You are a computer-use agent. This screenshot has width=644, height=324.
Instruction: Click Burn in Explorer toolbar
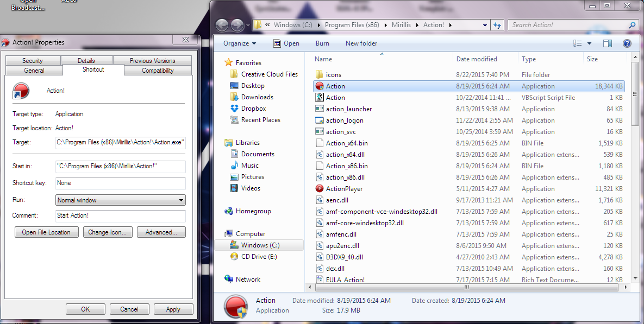pos(322,43)
